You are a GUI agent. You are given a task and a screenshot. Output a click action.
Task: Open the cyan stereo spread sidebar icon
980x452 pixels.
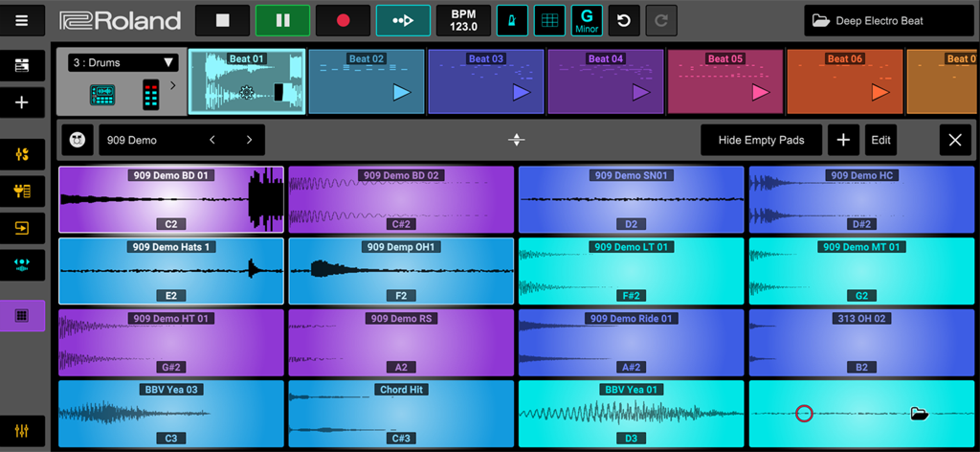[x=22, y=265]
